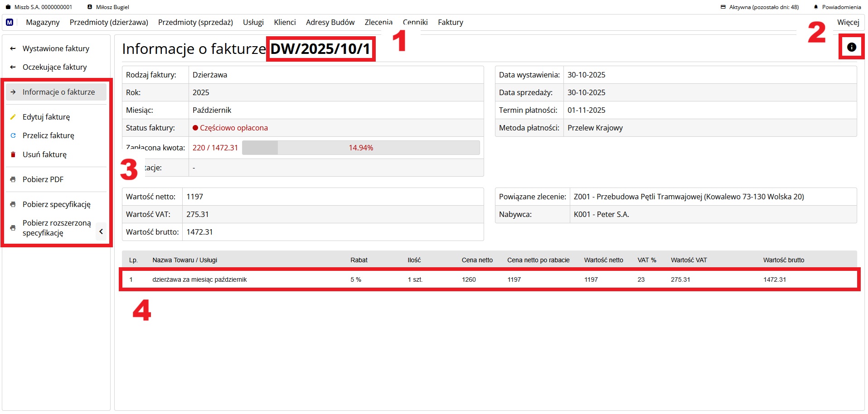Click the pencil icon beside Edytuj fakturę
Image resolution: width=868 pixels, height=414 pixels.
pyautogui.click(x=13, y=117)
